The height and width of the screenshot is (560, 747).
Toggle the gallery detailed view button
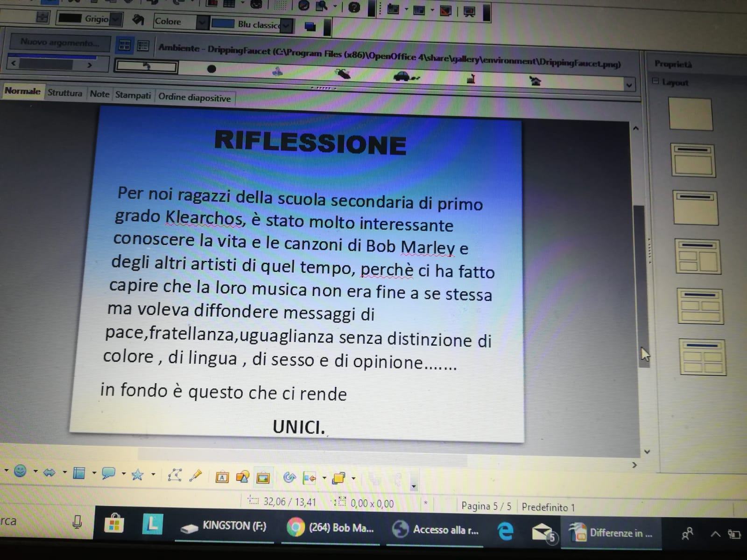pyautogui.click(x=143, y=46)
